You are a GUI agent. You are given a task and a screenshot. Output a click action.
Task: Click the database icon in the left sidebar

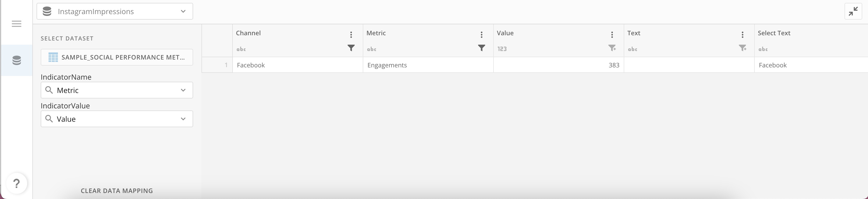tap(16, 60)
